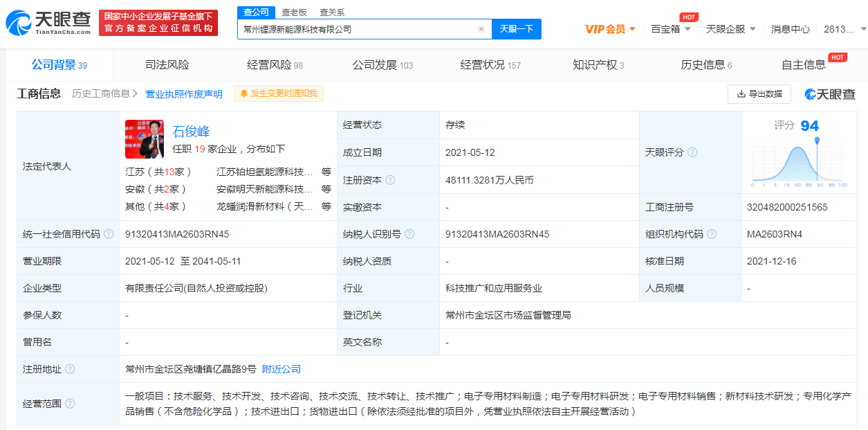Click the help icon next to 经营范围

[70, 404]
